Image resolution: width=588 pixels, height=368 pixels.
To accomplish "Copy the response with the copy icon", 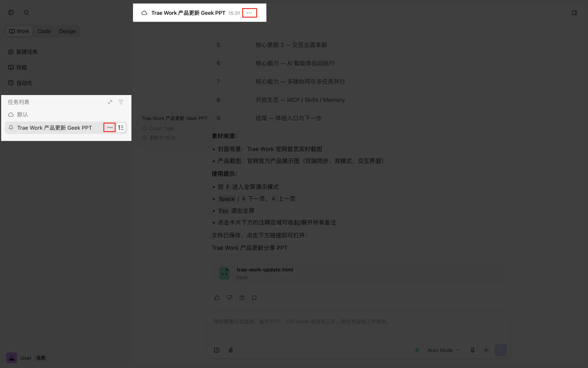I will tap(242, 298).
